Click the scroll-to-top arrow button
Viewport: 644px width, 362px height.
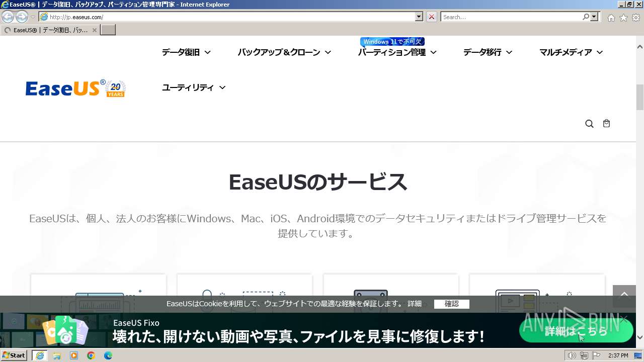click(624, 296)
